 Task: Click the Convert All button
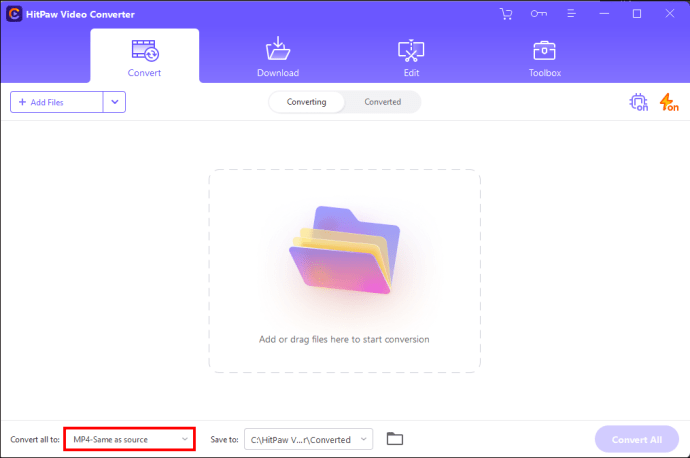[x=637, y=439]
